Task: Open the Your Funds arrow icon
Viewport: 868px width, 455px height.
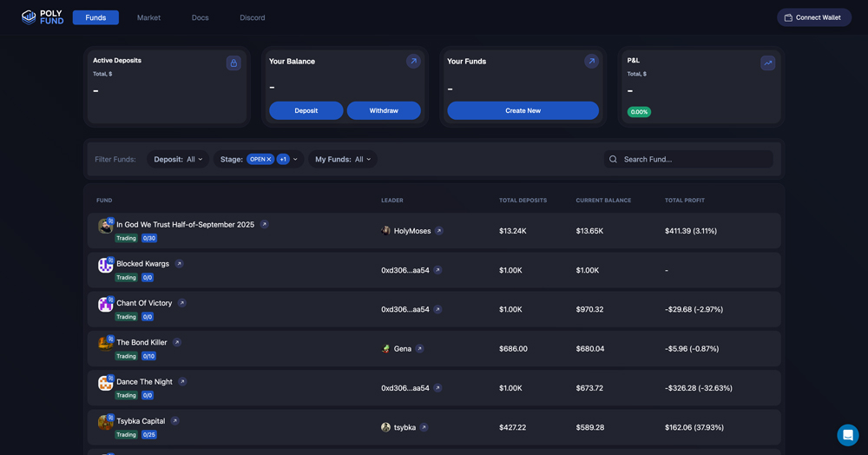Action: [591, 62]
